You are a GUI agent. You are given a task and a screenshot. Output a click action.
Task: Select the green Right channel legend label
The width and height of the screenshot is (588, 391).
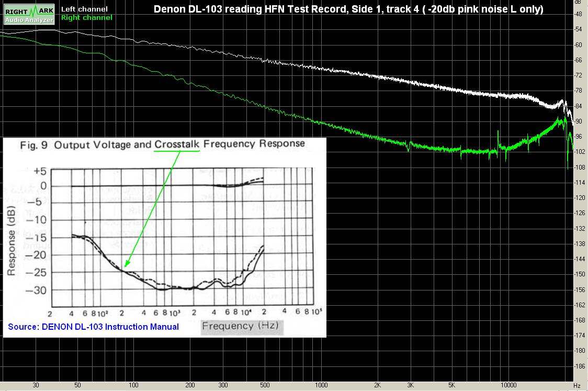coord(87,18)
